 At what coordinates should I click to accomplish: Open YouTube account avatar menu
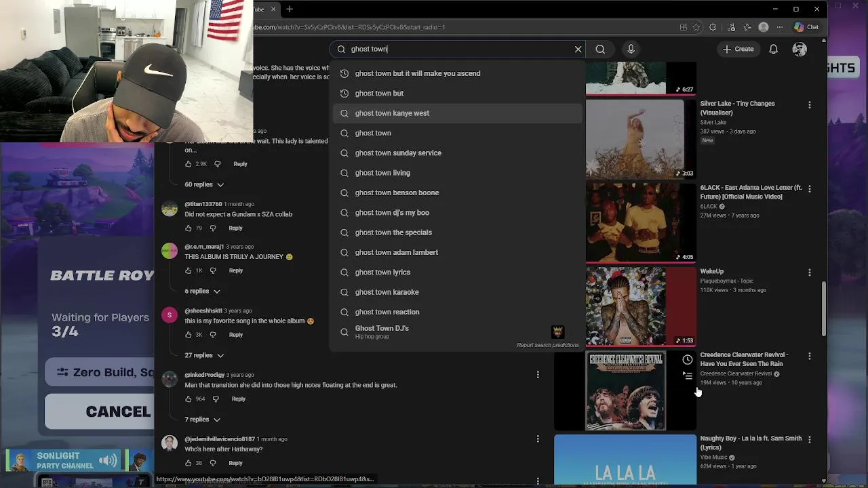point(800,49)
